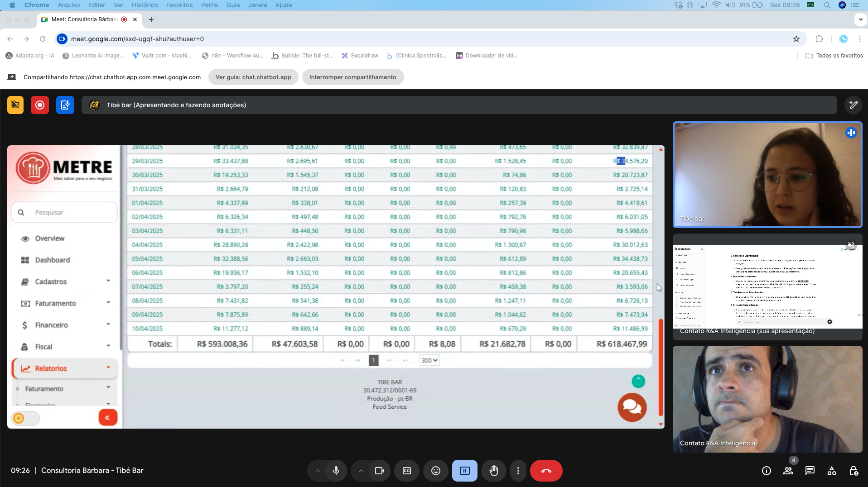Toggle the Metre light/dark theme switch
The image size is (868, 487).
(25, 418)
